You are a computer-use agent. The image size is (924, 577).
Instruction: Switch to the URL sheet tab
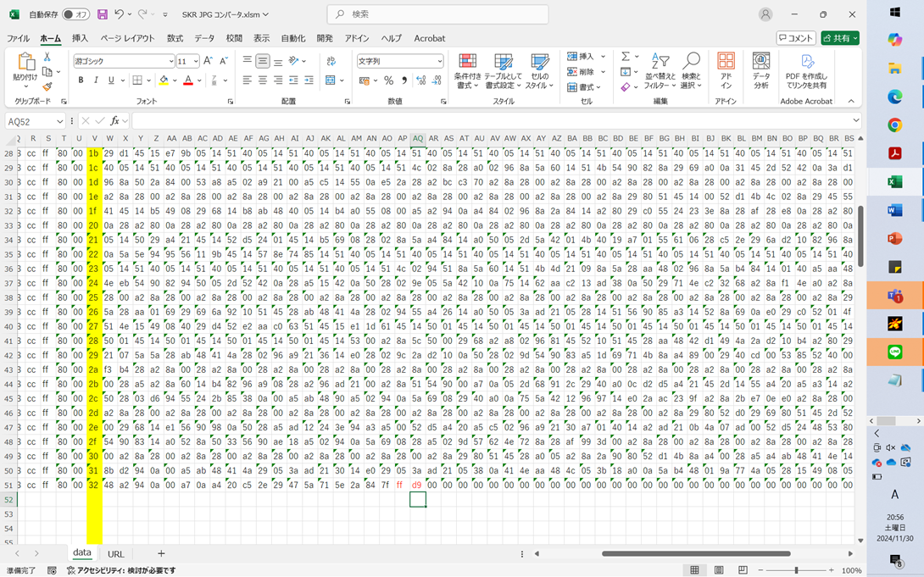click(x=115, y=554)
